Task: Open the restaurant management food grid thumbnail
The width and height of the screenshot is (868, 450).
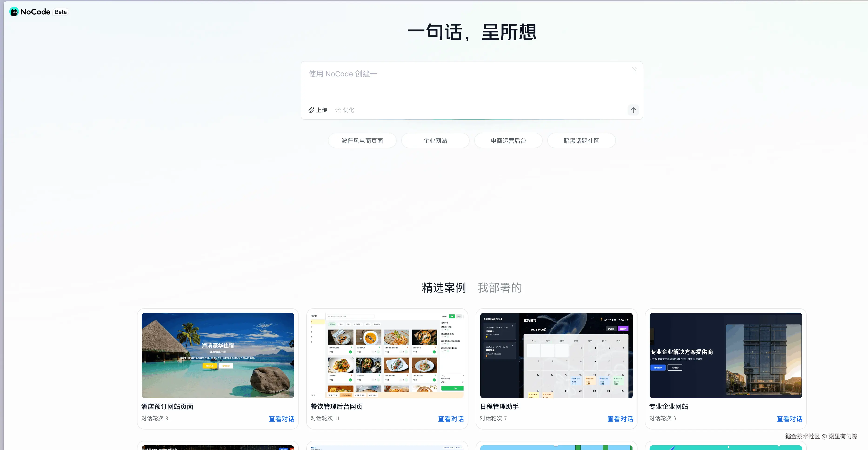Action: click(387, 355)
